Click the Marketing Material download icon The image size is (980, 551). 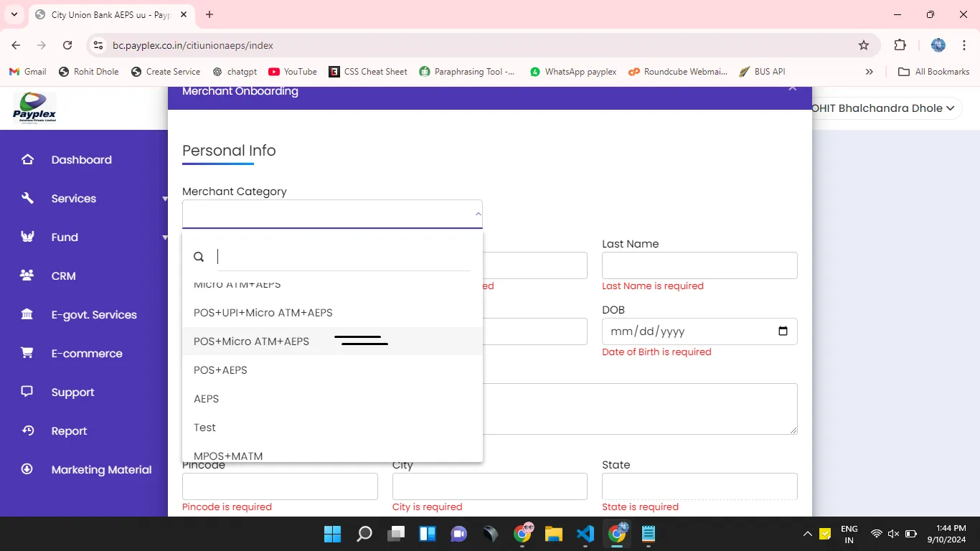coord(27,470)
